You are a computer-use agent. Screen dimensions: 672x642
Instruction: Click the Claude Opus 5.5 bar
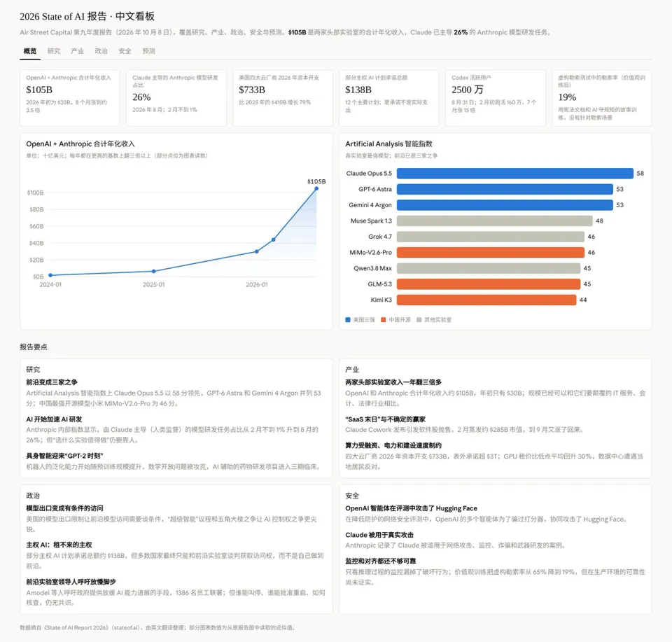point(514,173)
